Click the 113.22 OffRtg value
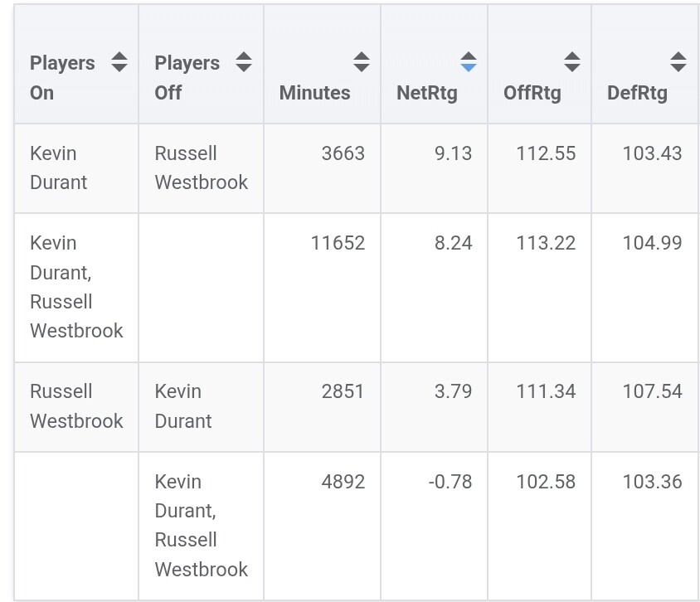Screen dimensions: 700x602 [546, 243]
